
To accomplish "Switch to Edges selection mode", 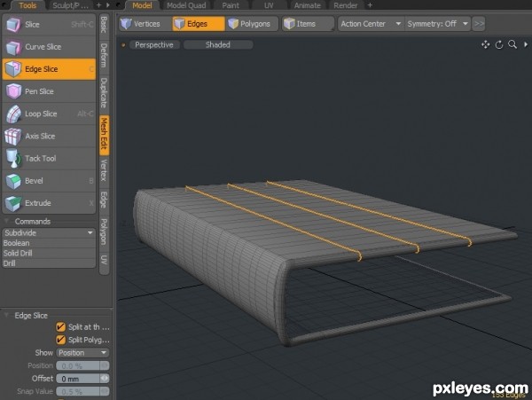I will click(199, 24).
